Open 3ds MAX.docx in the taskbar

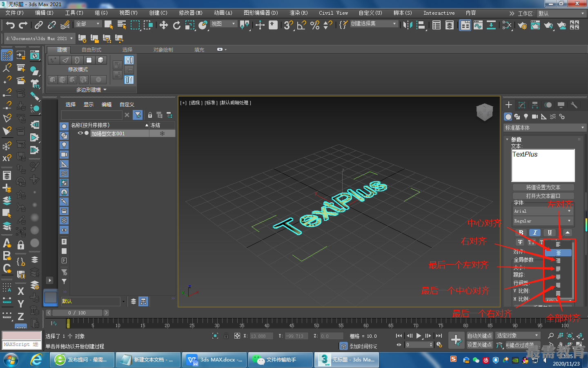click(x=215, y=360)
